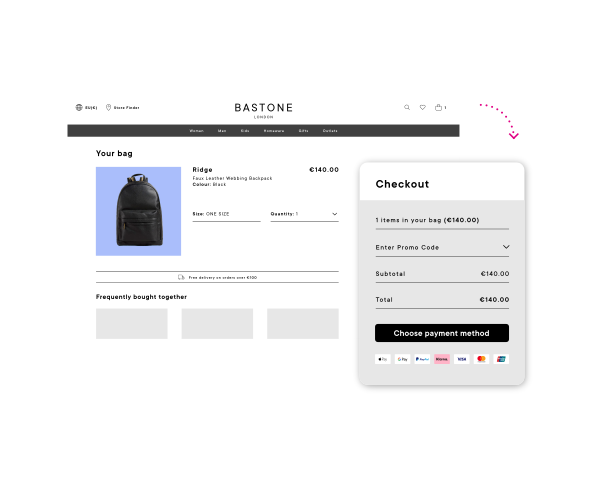Open the Ridge backpack product image

click(x=138, y=211)
